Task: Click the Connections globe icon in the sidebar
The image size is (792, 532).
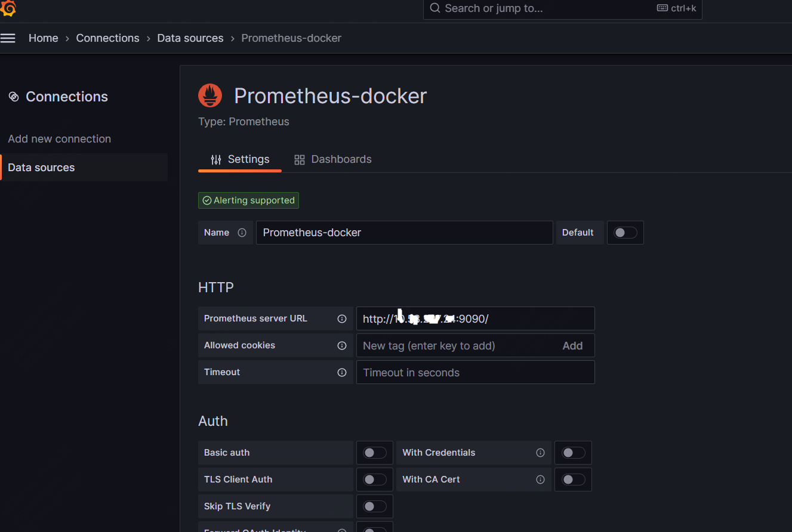Action: tap(14, 96)
